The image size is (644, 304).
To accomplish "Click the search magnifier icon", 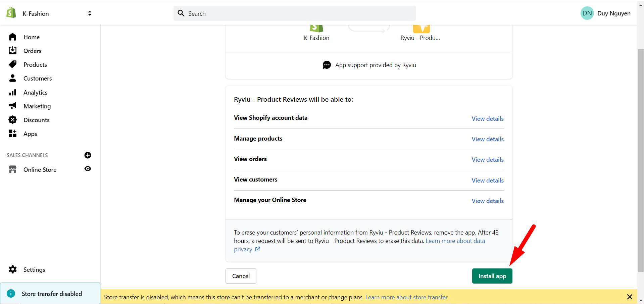I will pyautogui.click(x=181, y=13).
